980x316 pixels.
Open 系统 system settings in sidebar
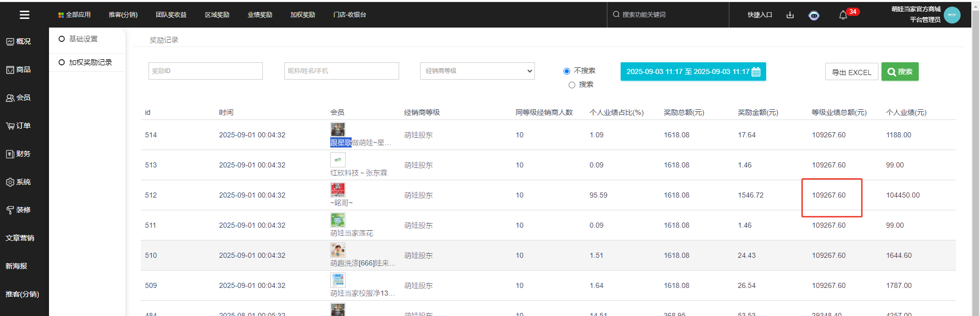coord(19,182)
